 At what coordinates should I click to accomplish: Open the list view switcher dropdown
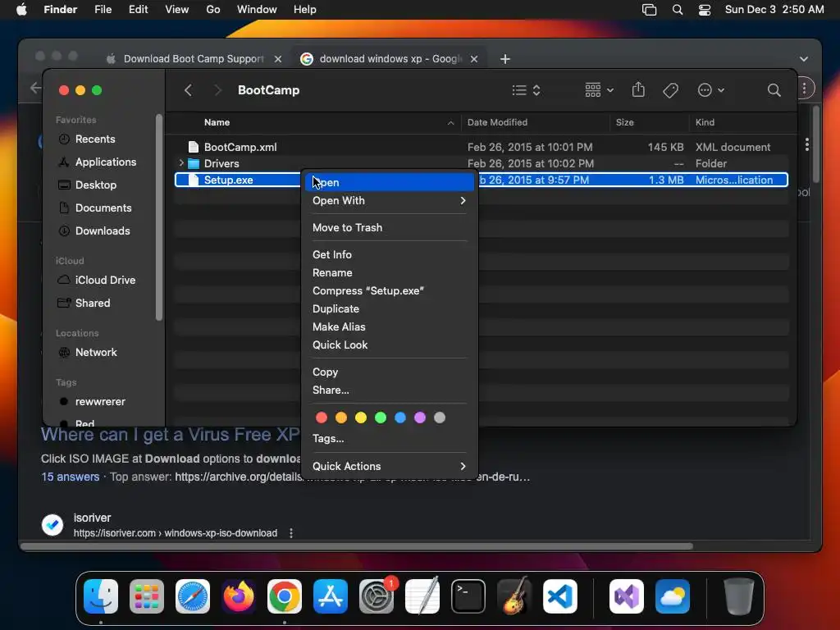tap(526, 90)
